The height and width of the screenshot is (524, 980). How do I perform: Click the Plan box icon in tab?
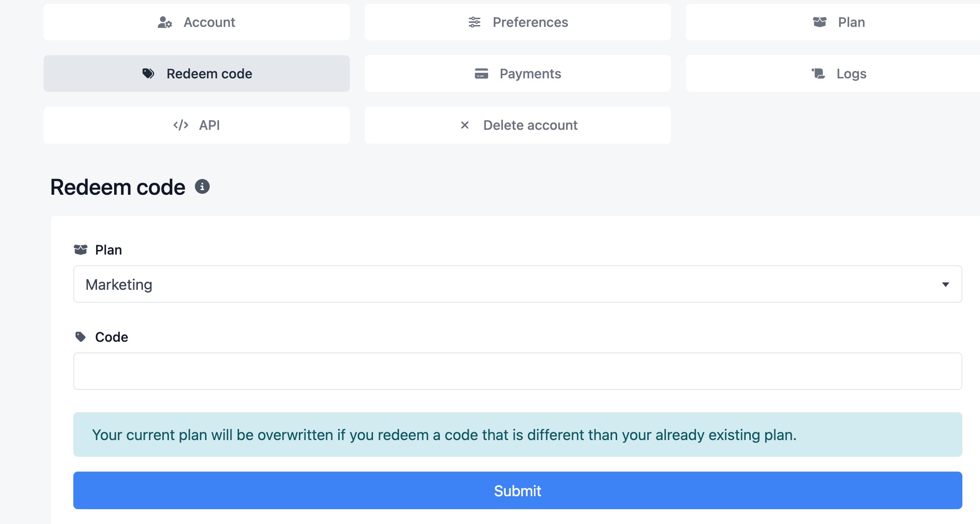[819, 22]
